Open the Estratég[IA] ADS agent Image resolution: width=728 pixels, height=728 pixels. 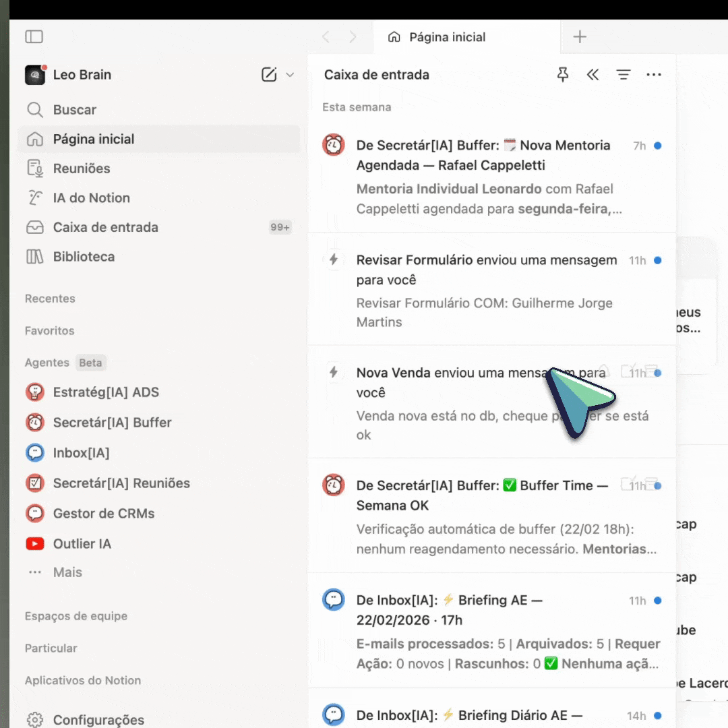click(108, 392)
